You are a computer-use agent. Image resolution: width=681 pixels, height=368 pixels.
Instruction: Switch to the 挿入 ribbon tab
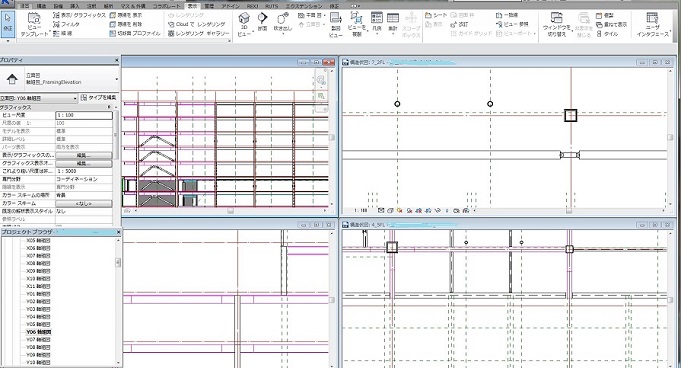point(75,6)
